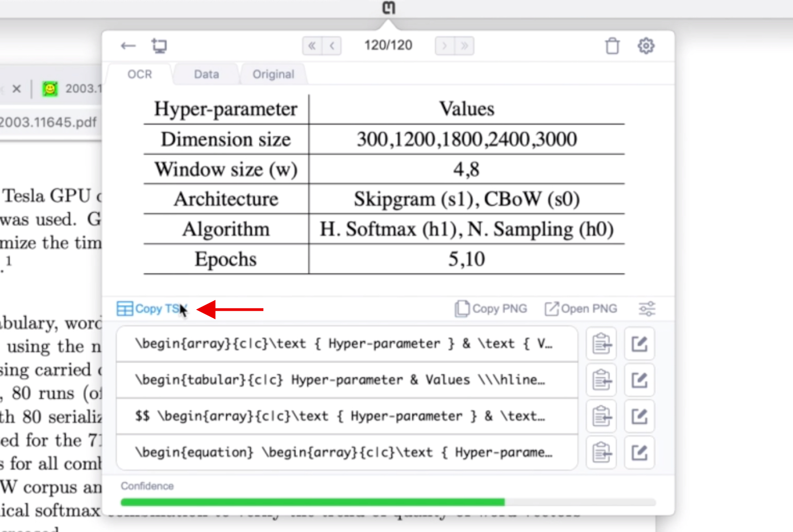Click double-right chevrons to jump to last snip
The image size is (793, 532).
coord(465,46)
